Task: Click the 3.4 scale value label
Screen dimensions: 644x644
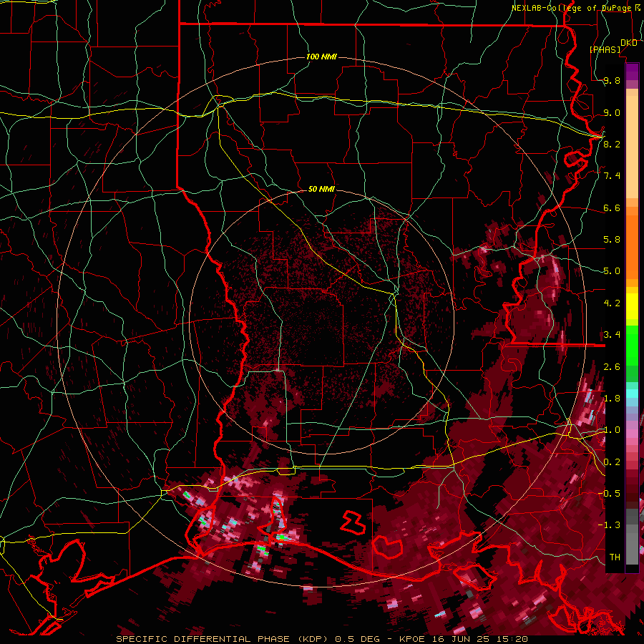Action: pos(612,334)
